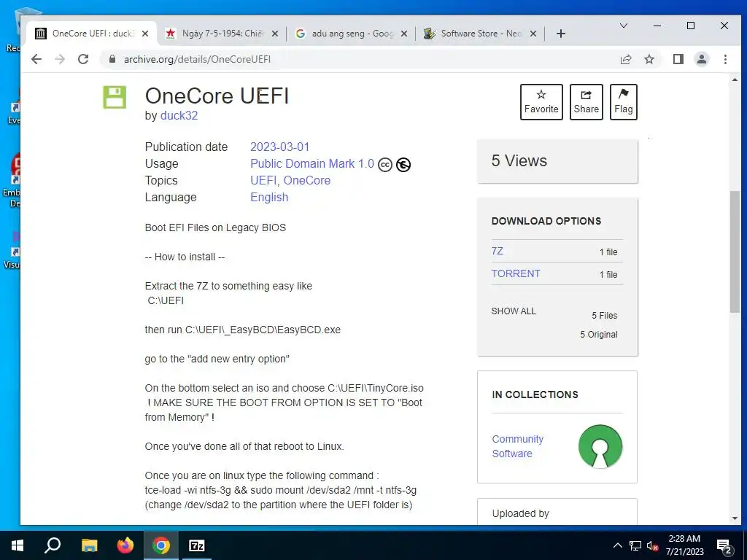Reload the archive.org page
747x560 pixels.
(x=83, y=59)
